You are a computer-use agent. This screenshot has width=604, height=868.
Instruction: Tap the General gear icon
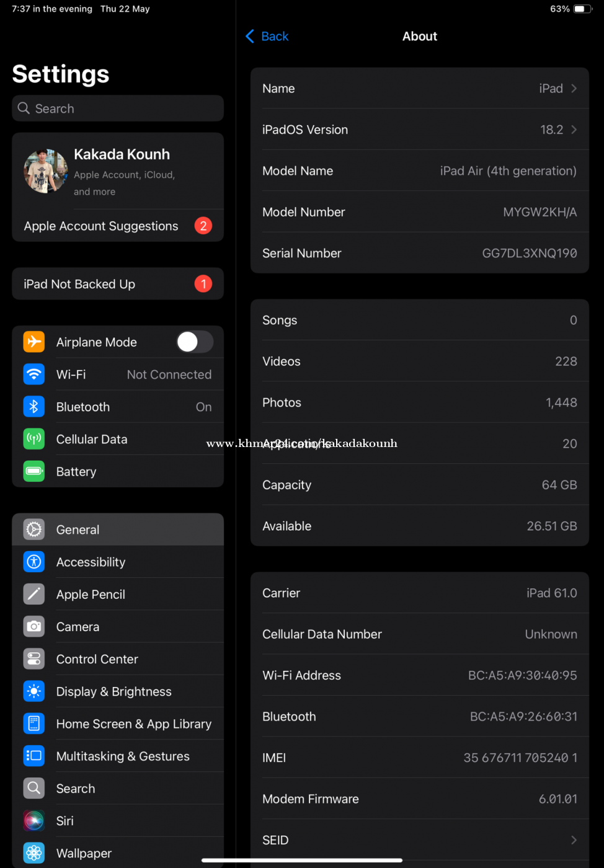coord(34,529)
